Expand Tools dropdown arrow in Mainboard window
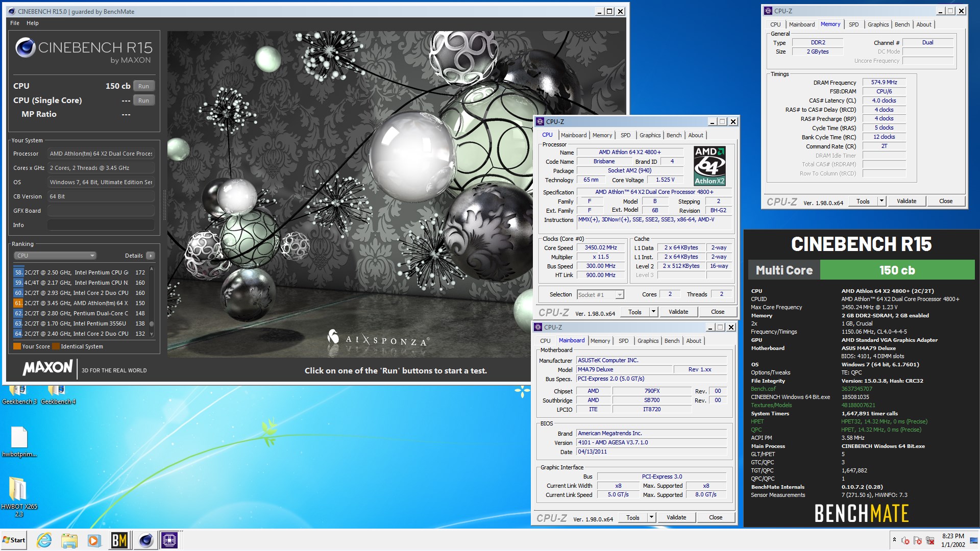Image resolution: width=980 pixels, height=551 pixels. pyautogui.click(x=651, y=517)
